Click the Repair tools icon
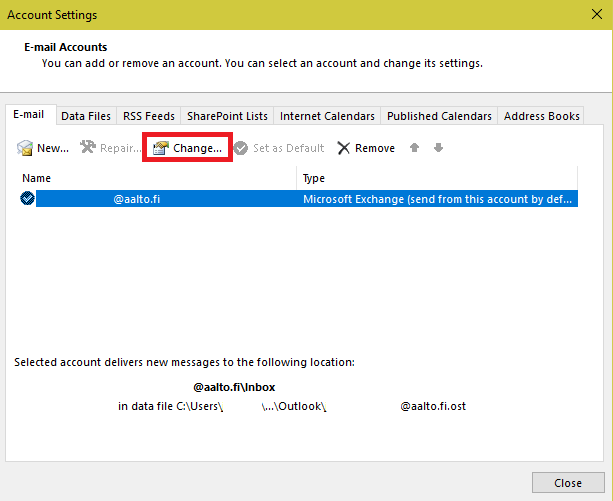613x501 pixels. tap(88, 148)
